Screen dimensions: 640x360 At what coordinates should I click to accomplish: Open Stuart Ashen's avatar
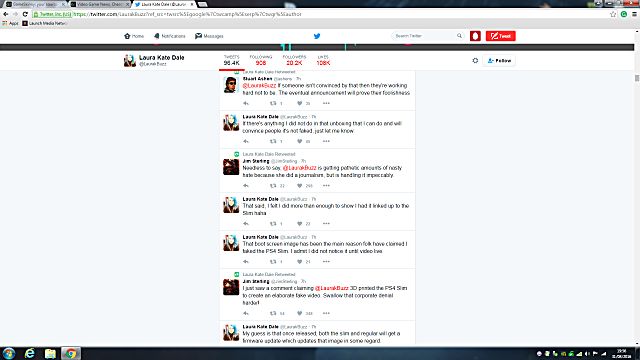click(231, 85)
